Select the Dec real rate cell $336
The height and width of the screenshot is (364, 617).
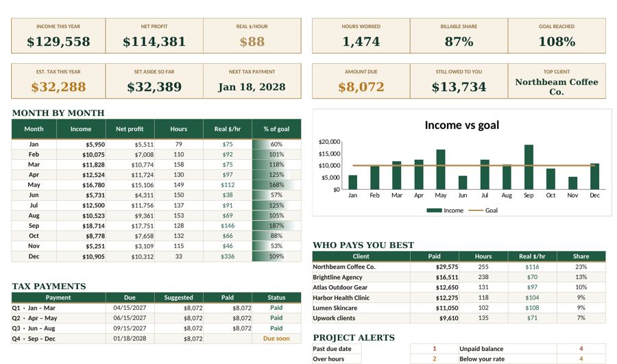pyautogui.click(x=228, y=256)
